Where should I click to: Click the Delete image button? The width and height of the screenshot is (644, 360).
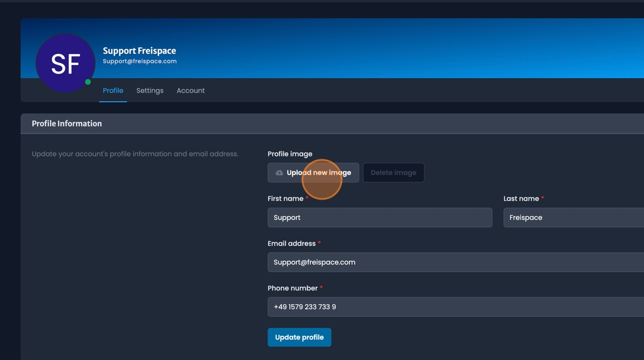pyautogui.click(x=393, y=173)
